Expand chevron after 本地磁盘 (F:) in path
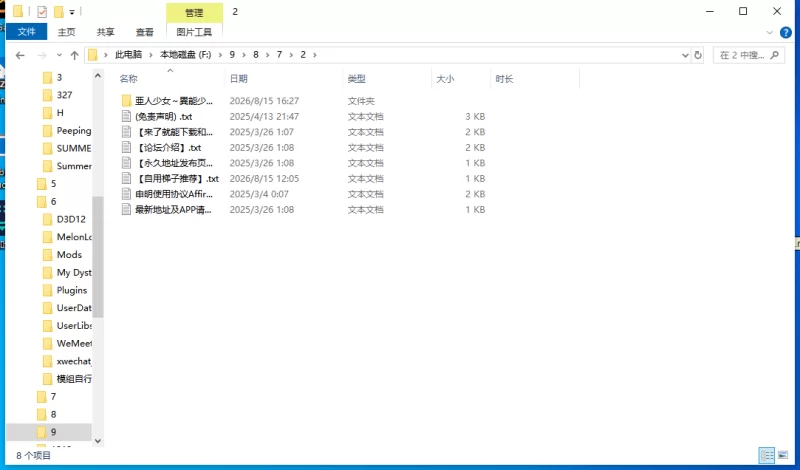The width and height of the screenshot is (800, 470). (x=221, y=55)
